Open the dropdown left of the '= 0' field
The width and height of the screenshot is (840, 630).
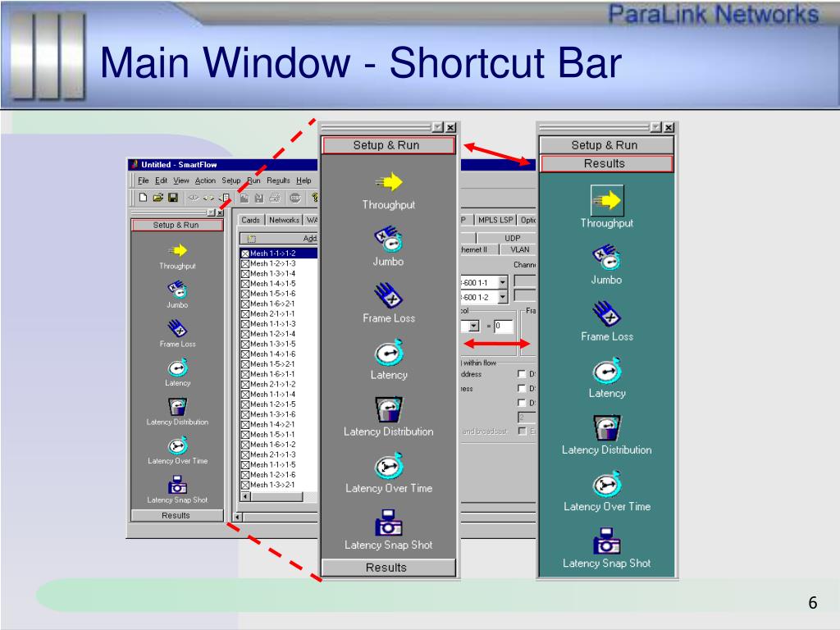click(x=474, y=326)
